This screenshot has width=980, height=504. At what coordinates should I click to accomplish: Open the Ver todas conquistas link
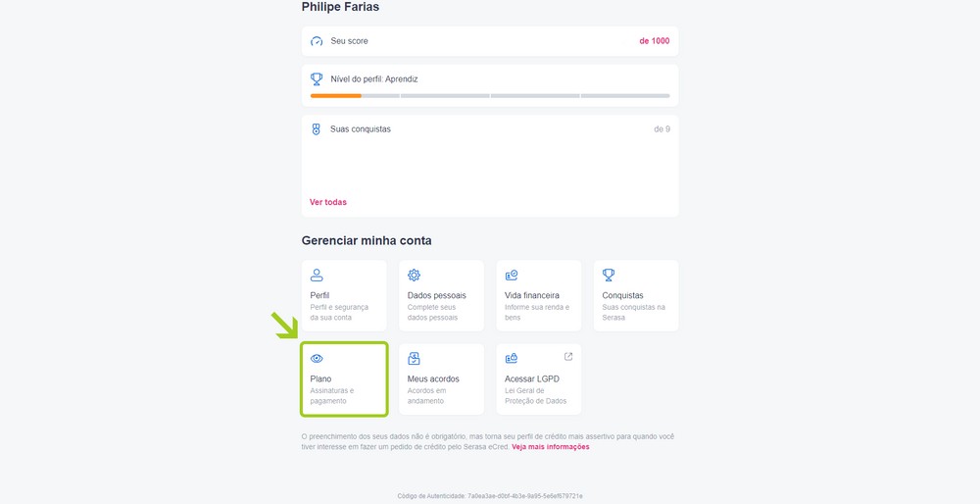328,202
